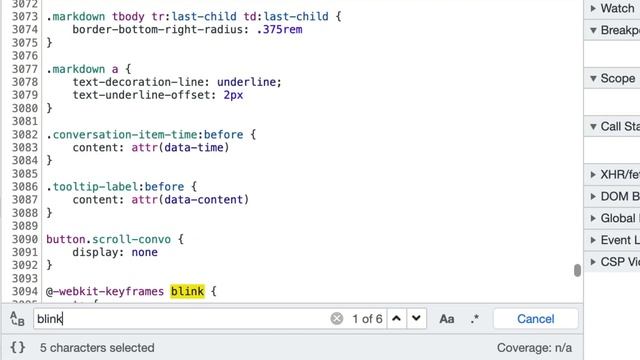Click line number 3086 in gutter
The image size is (640, 360).
(x=24, y=187)
